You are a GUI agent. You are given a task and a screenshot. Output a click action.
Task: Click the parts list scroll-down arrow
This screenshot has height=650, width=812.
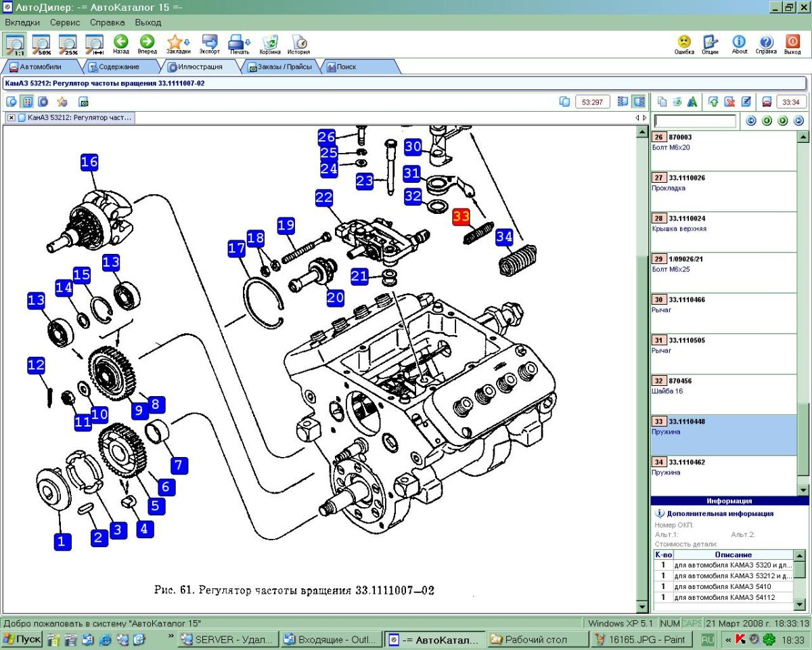click(x=803, y=490)
